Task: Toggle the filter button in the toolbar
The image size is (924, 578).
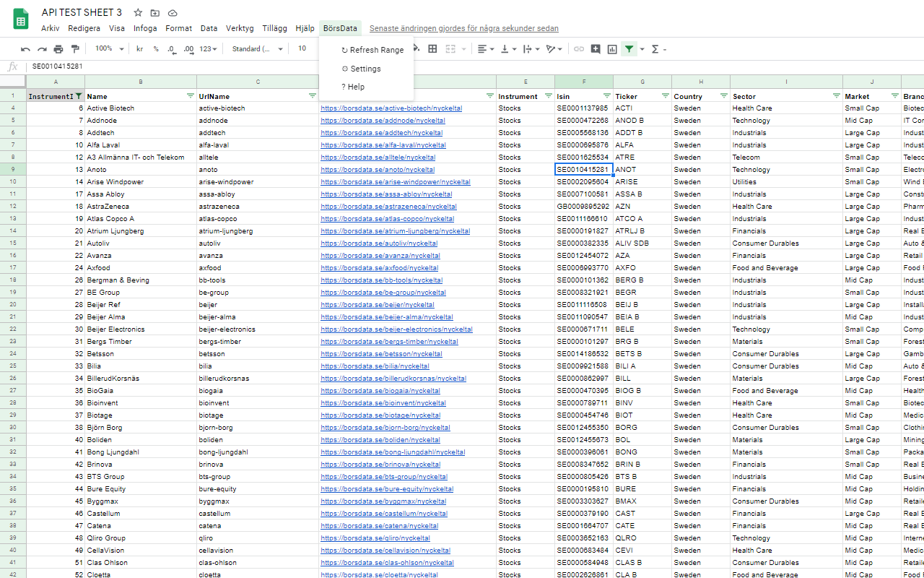Action: click(x=629, y=49)
